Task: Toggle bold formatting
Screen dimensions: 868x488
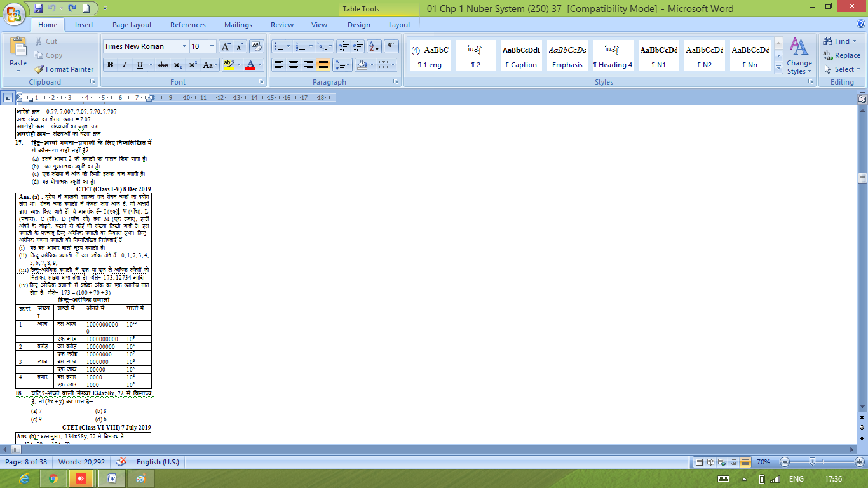Action: click(x=110, y=65)
